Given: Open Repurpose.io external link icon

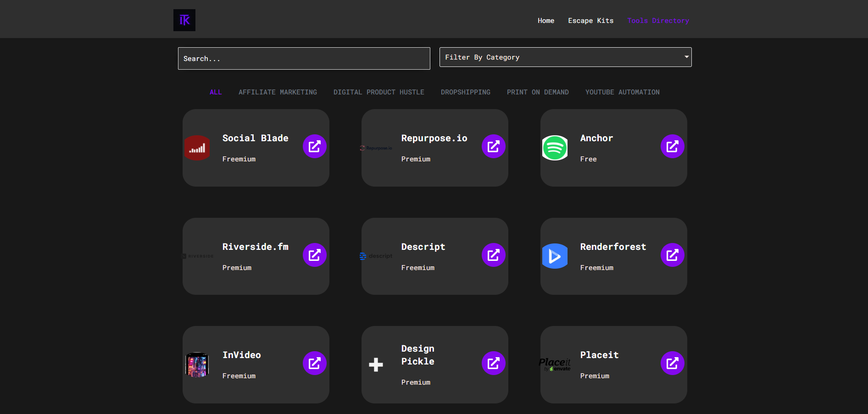Looking at the screenshot, I should (494, 146).
